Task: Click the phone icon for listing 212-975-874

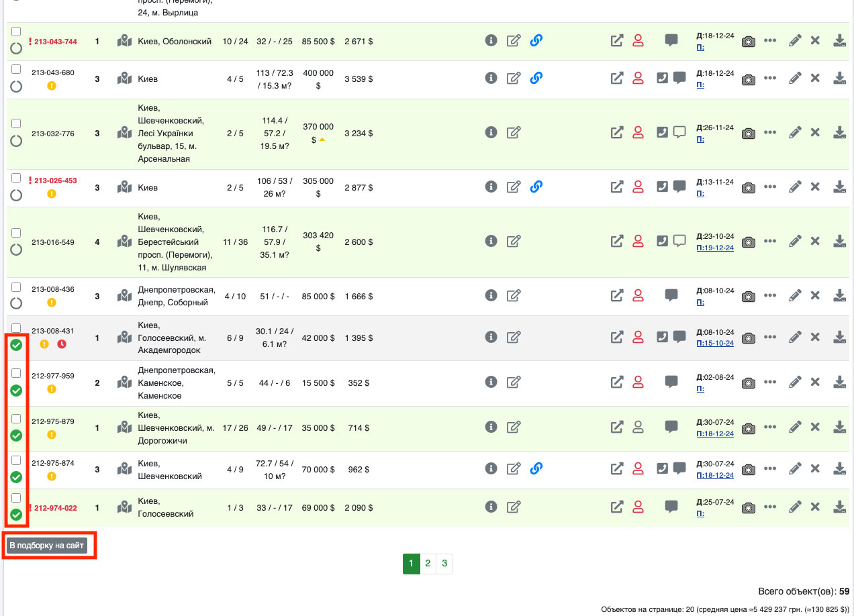Action: tap(663, 468)
